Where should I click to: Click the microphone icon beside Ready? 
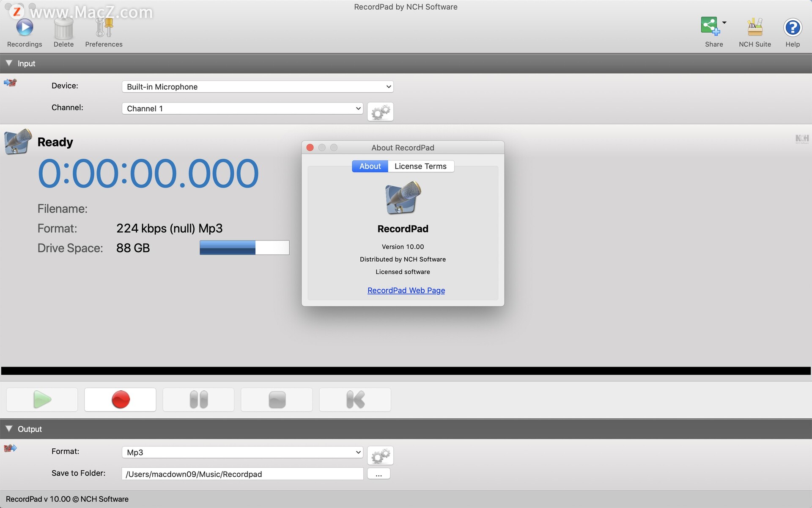[18, 142]
